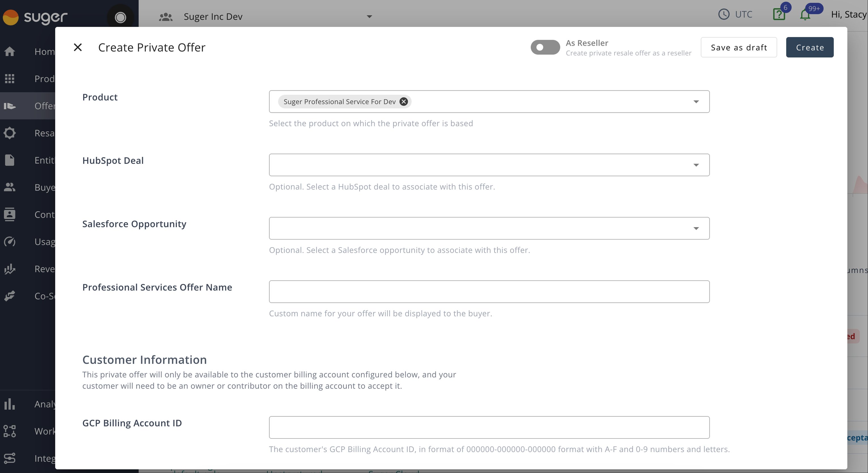Click the UTC label in header
This screenshot has width=868, height=473.
[743, 14]
